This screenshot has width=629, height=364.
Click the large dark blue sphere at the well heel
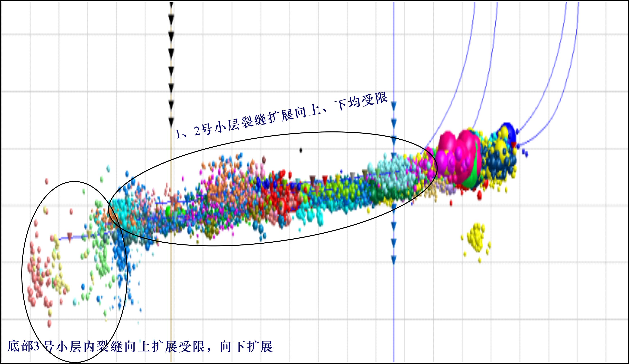pos(508,132)
